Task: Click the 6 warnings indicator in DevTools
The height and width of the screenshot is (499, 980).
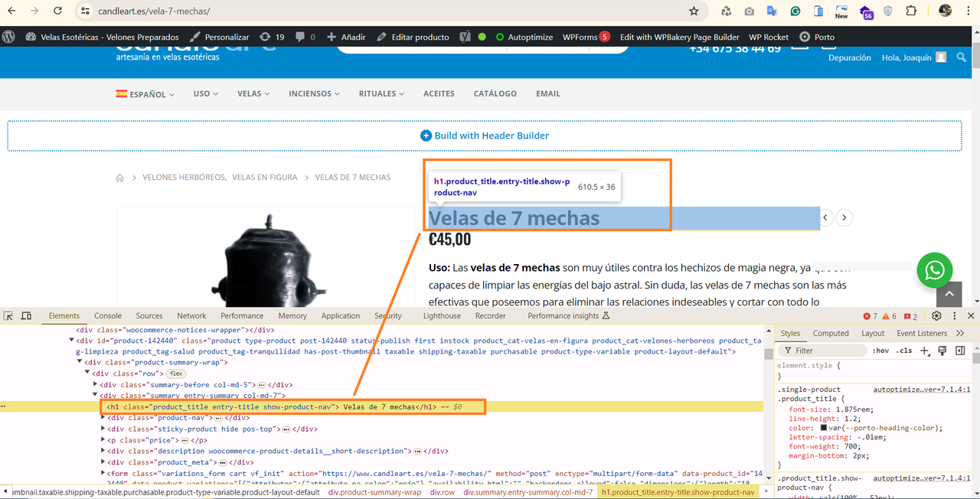Action: [889, 316]
